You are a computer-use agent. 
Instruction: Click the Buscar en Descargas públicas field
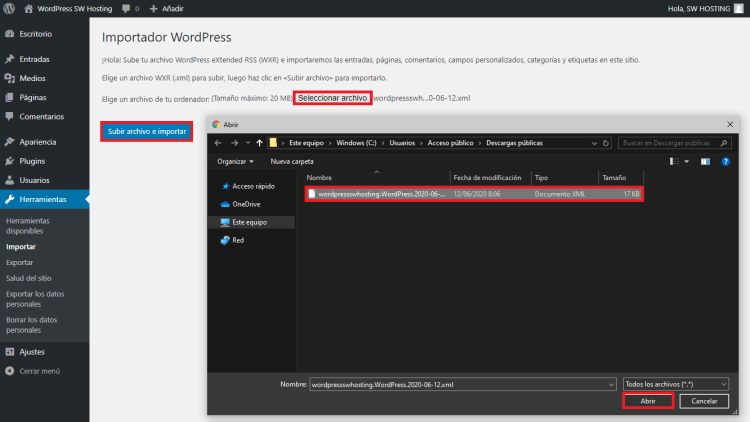click(674, 143)
